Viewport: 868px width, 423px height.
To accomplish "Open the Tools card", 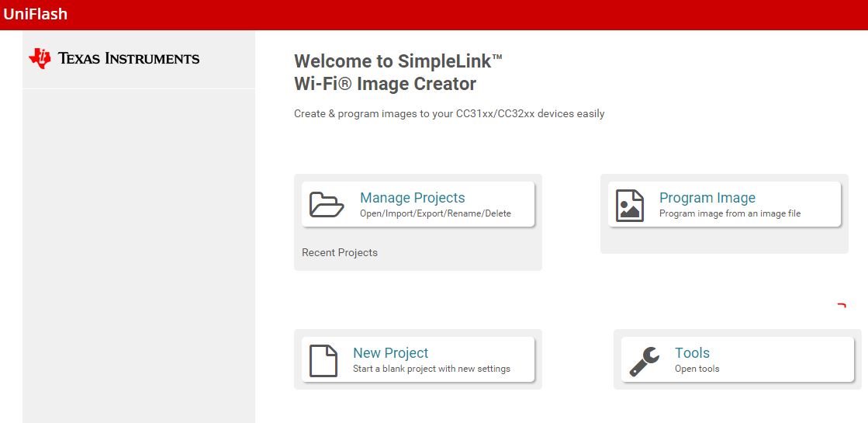I will pos(738,359).
